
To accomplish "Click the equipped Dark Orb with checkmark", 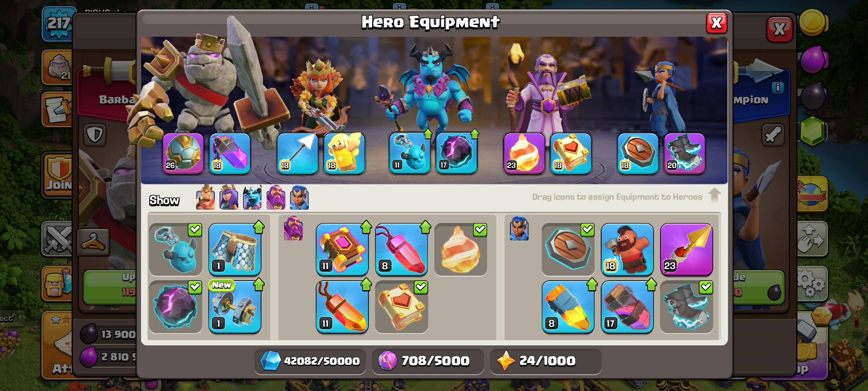I will click(x=175, y=307).
